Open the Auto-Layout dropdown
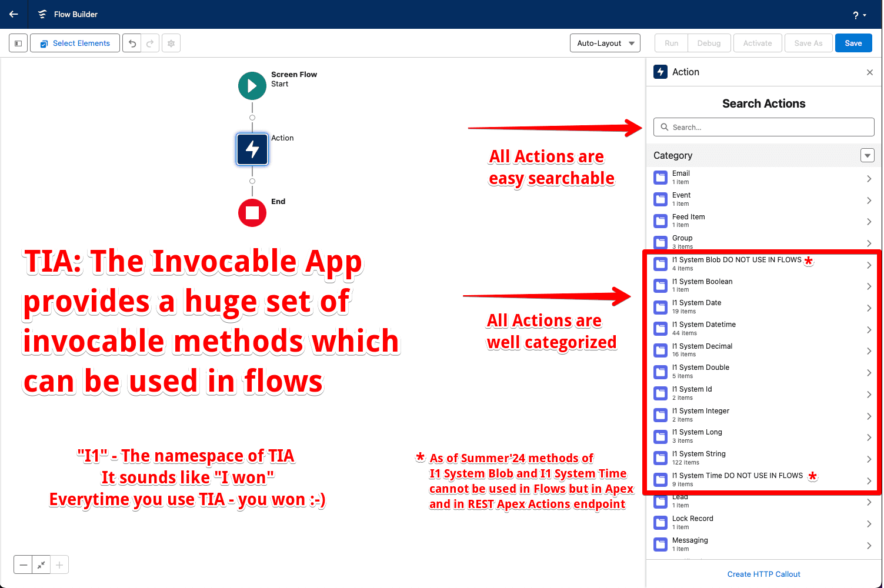Viewport: 884px width, 588px height. click(x=605, y=43)
